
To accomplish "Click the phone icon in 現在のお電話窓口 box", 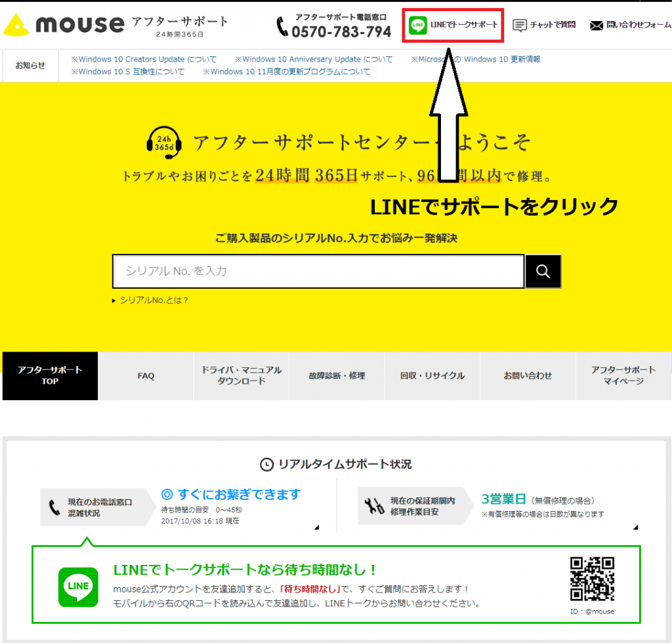I will pyautogui.click(x=54, y=507).
